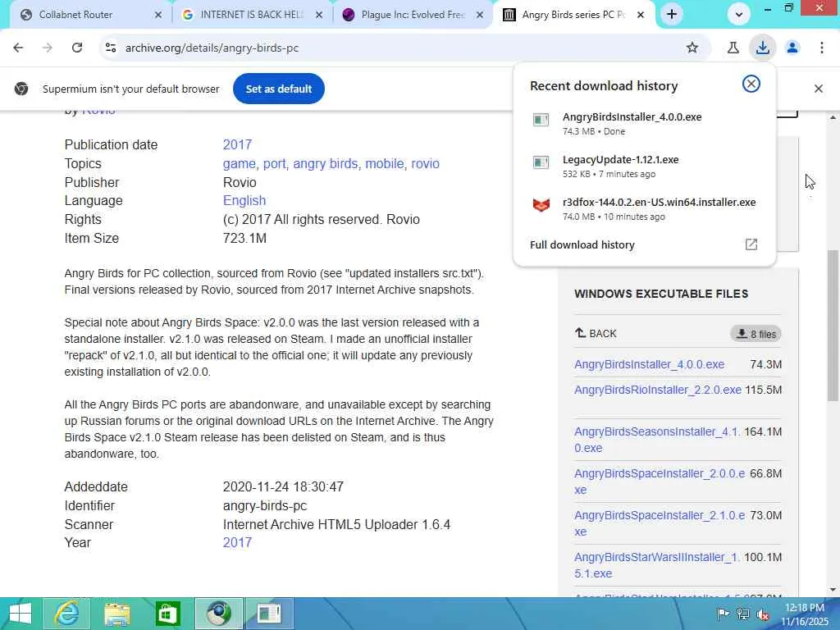
Task: Open network icon in system tray
Action: (743, 614)
